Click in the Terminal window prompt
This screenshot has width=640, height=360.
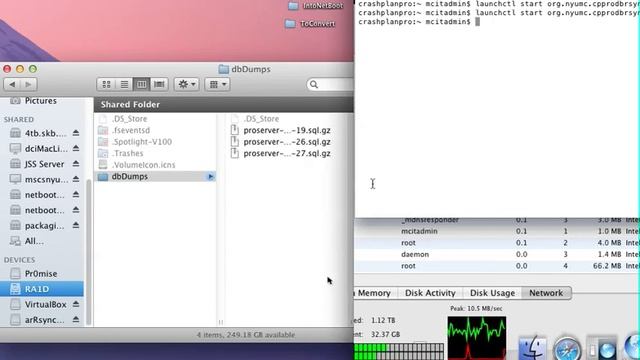click(477, 22)
